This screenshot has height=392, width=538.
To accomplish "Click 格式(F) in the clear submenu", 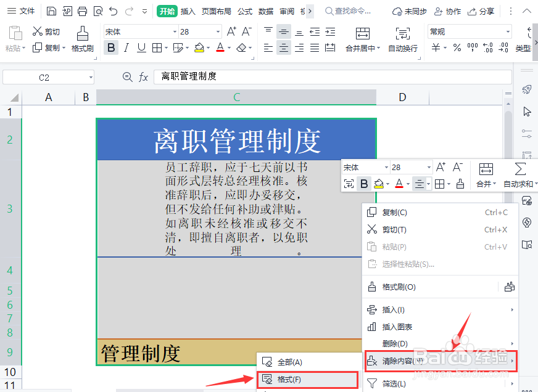I will (x=290, y=380).
